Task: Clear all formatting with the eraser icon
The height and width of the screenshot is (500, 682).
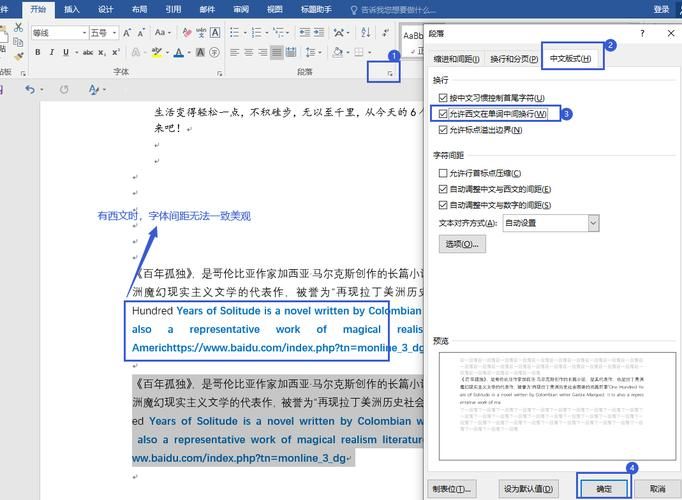Action: pos(187,33)
